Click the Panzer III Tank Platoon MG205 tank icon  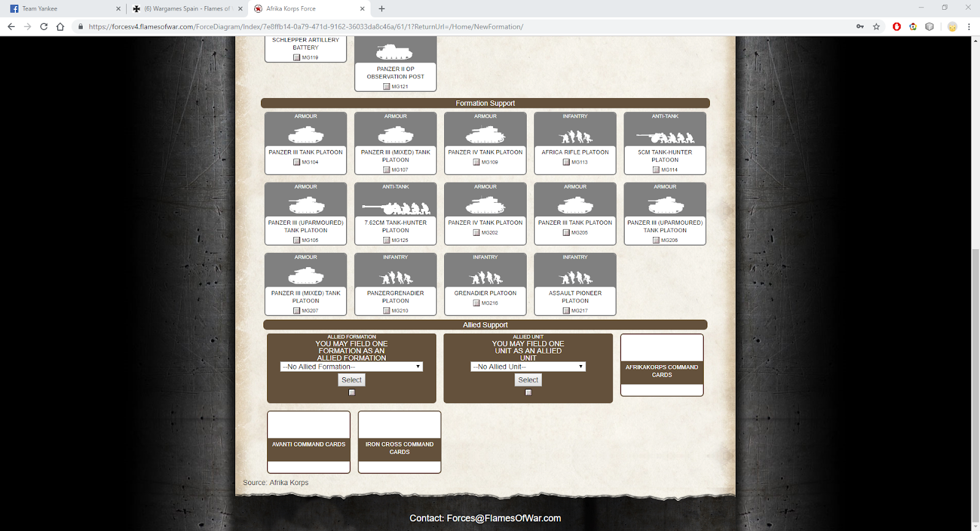[575, 205]
